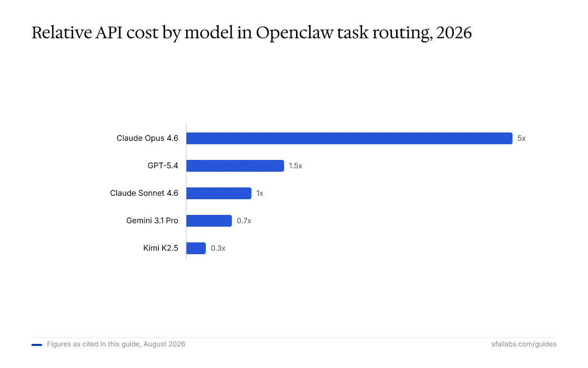
Task: Click the Kimi K2.5 bar
Action: (196, 248)
